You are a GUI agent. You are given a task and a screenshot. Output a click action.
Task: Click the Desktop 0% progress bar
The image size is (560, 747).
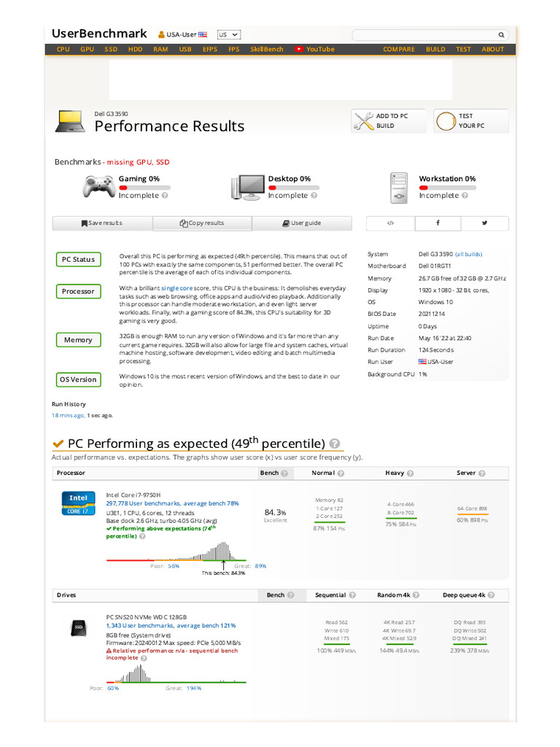294,187
